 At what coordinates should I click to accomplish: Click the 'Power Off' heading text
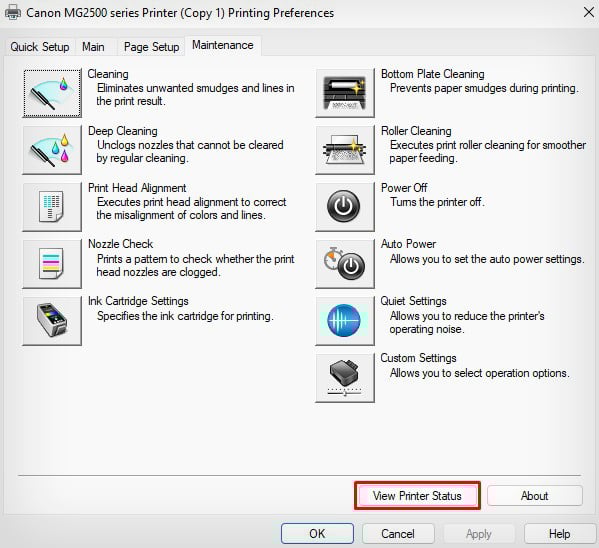[x=404, y=188]
